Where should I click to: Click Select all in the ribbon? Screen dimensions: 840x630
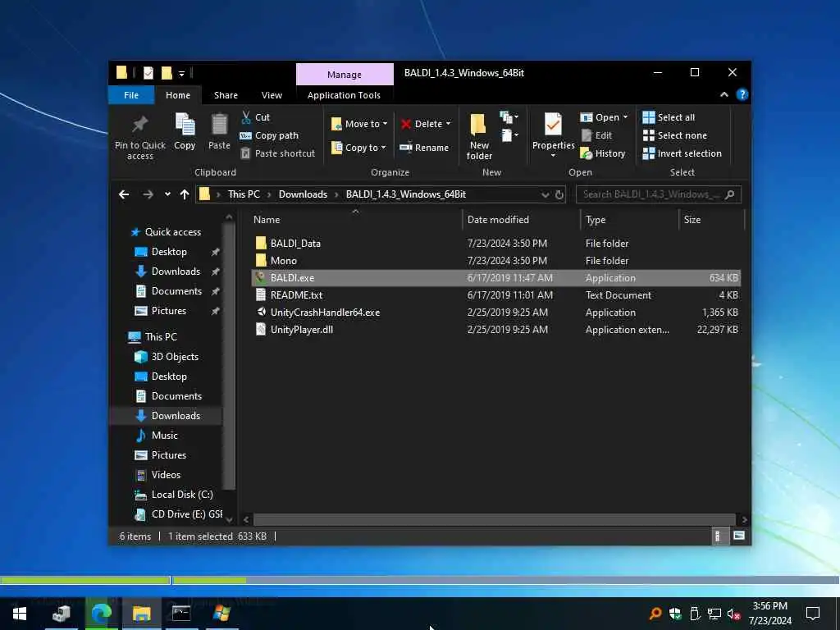point(669,117)
